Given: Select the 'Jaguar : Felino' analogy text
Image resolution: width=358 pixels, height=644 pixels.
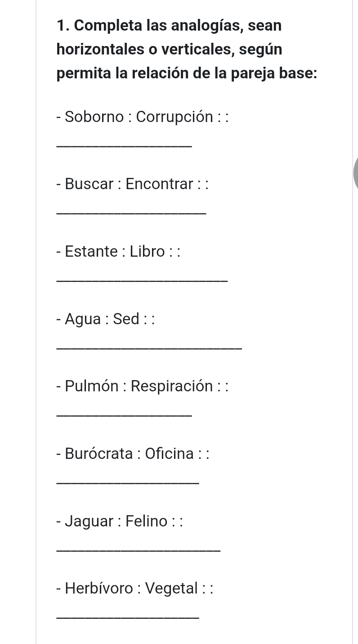Looking at the screenshot, I should (x=121, y=521).
